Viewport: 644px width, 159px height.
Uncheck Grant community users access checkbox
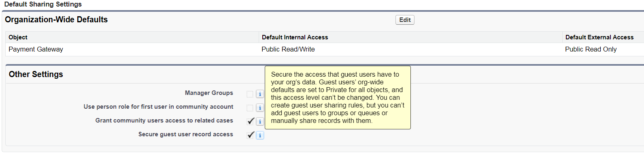click(251, 121)
